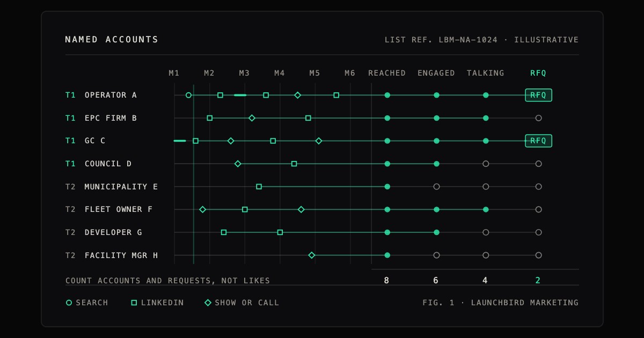Select the empty Talking circle for Developer G
The width and height of the screenshot is (644, 338).
tap(486, 232)
